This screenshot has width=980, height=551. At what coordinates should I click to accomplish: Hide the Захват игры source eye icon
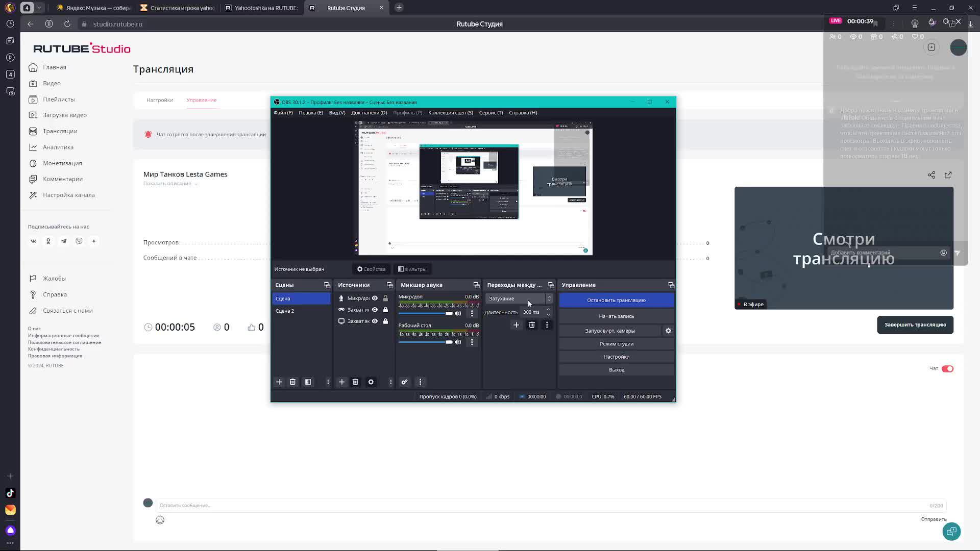coord(375,310)
